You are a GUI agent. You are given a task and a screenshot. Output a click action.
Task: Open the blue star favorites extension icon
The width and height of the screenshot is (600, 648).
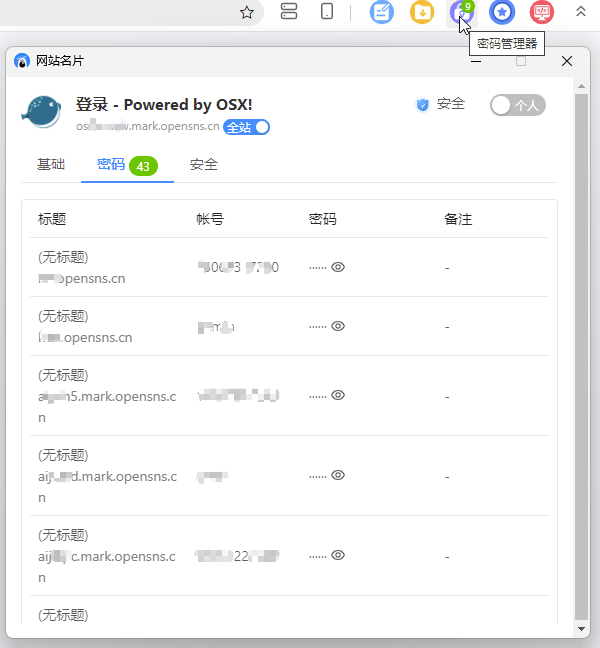502,12
